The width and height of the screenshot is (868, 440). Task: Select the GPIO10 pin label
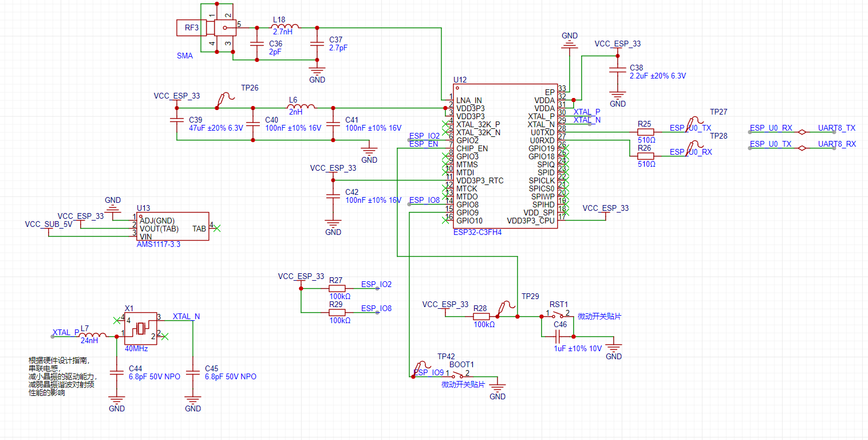469,221
